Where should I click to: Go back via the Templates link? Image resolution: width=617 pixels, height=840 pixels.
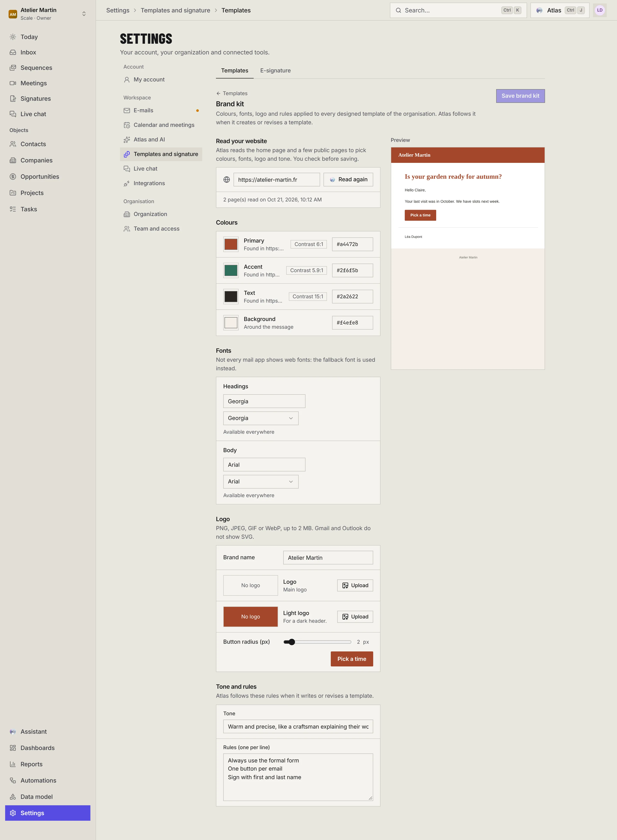(x=232, y=93)
